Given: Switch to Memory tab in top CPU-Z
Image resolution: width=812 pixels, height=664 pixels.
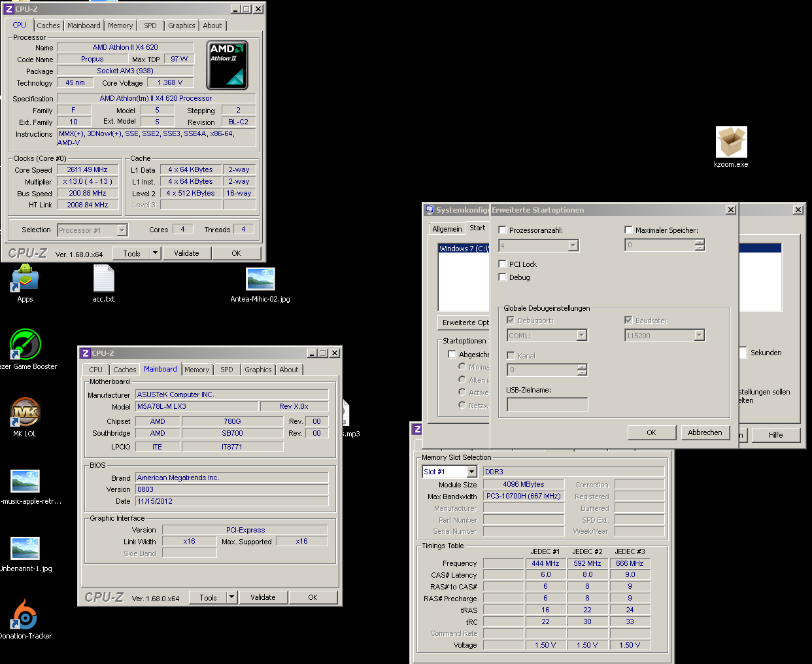Looking at the screenshot, I should pyautogui.click(x=120, y=26).
